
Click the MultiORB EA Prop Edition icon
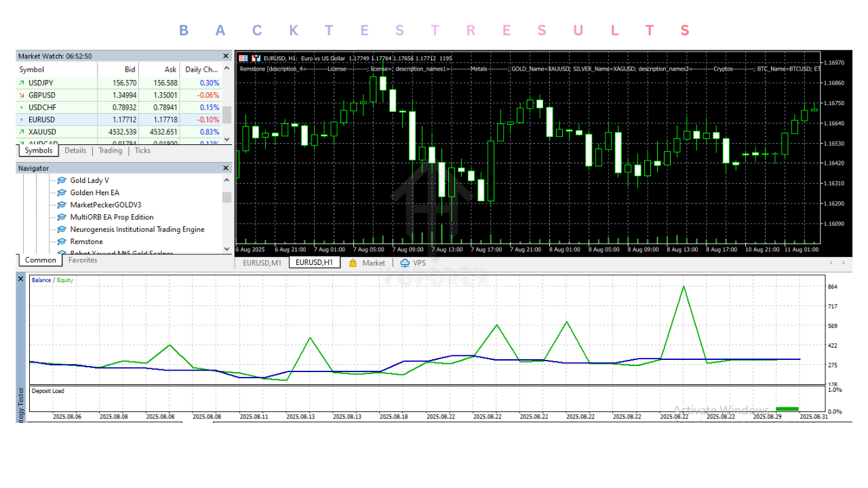coord(62,218)
